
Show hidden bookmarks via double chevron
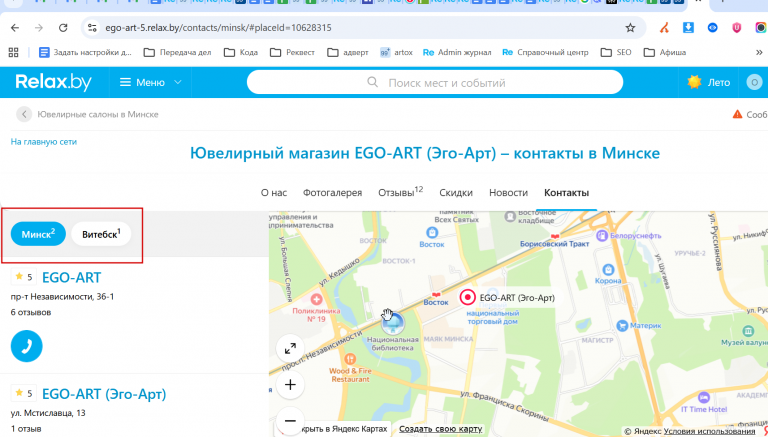pyautogui.click(x=759, y=52)
